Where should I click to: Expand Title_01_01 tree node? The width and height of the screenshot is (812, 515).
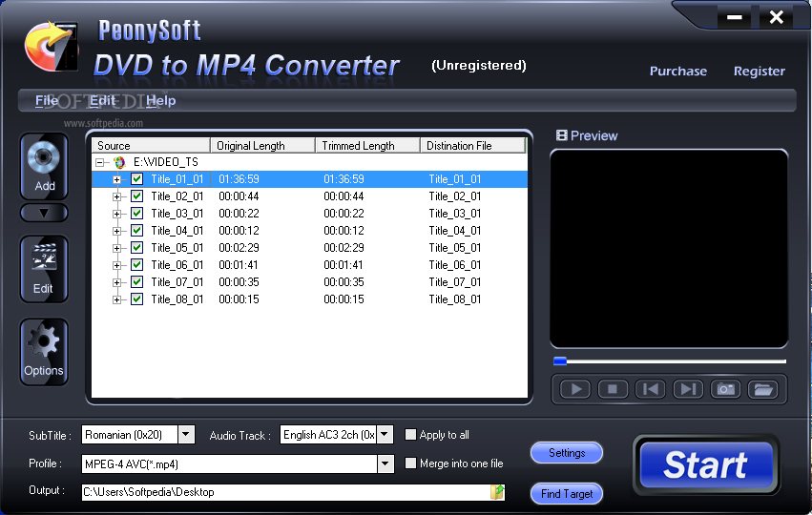point(117,179)
